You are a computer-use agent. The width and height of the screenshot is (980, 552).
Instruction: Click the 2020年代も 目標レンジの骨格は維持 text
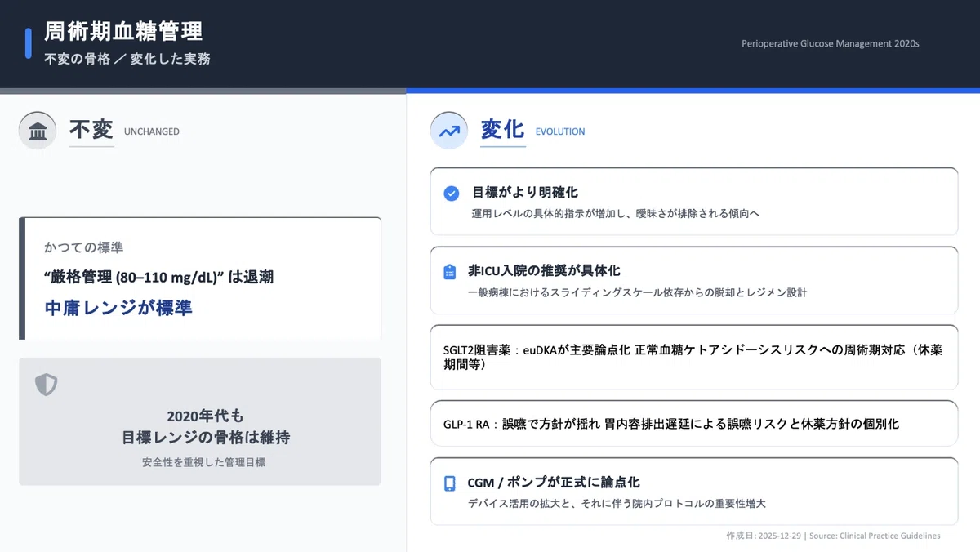(x=206, y=426)
